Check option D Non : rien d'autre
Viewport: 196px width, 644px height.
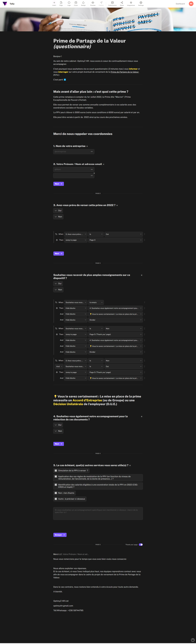(x=65, y=493)
